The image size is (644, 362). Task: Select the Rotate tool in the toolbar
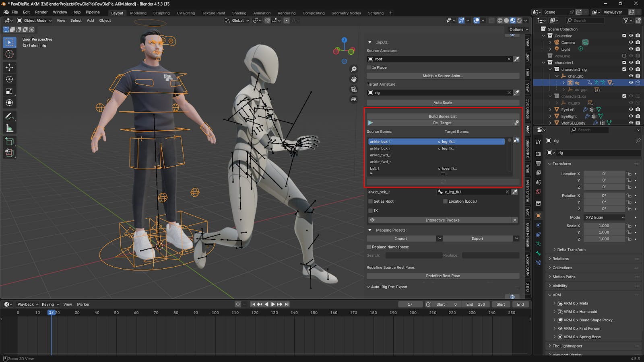[x=9, y=79]
